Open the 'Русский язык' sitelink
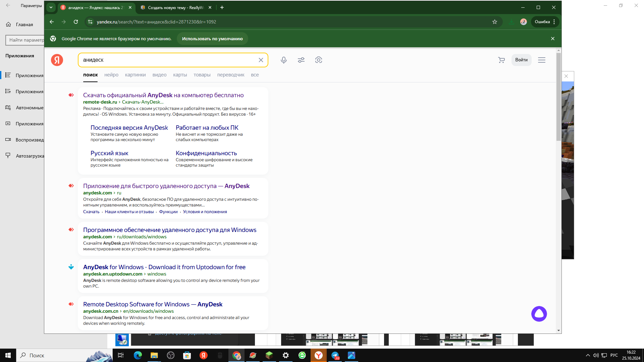Viewport: 644px width, 362px height. click(x=109, y=153)
